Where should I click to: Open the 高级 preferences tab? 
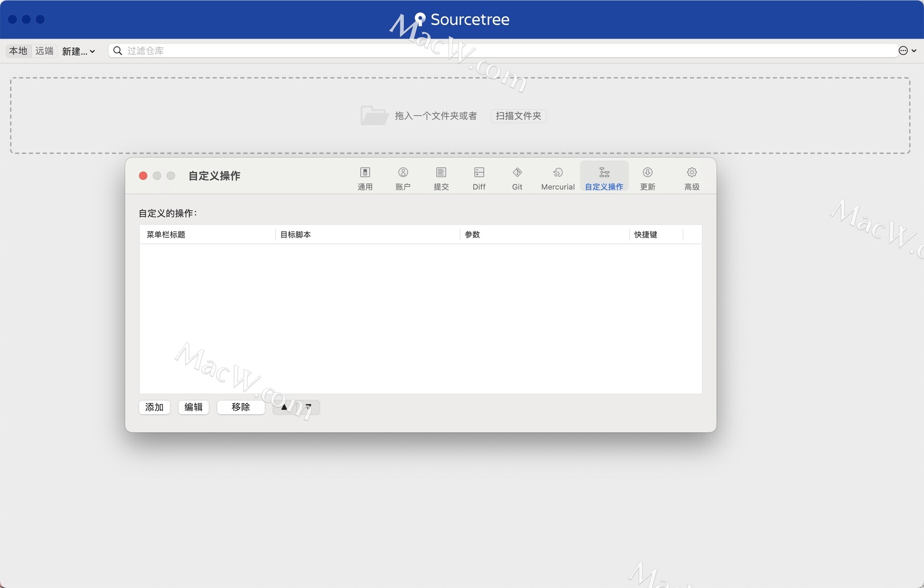pyautogui.click(x=692, y=178)
